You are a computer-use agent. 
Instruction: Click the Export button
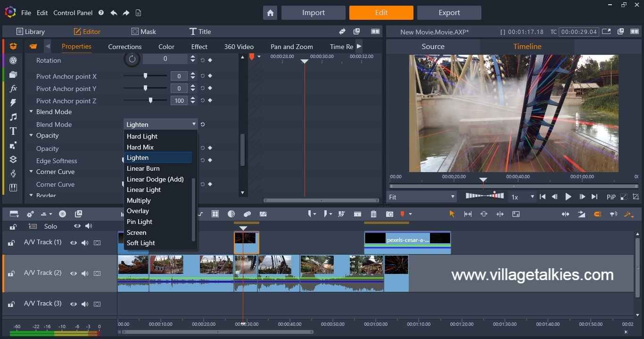click(x=449, y=13)
